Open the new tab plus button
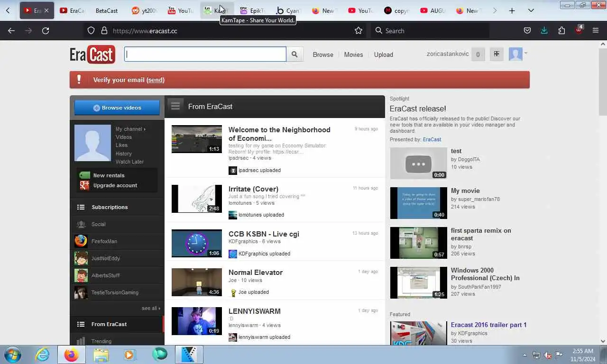This screenshot has width=607, height=364. pyautogui.click(x=512, y=10)
